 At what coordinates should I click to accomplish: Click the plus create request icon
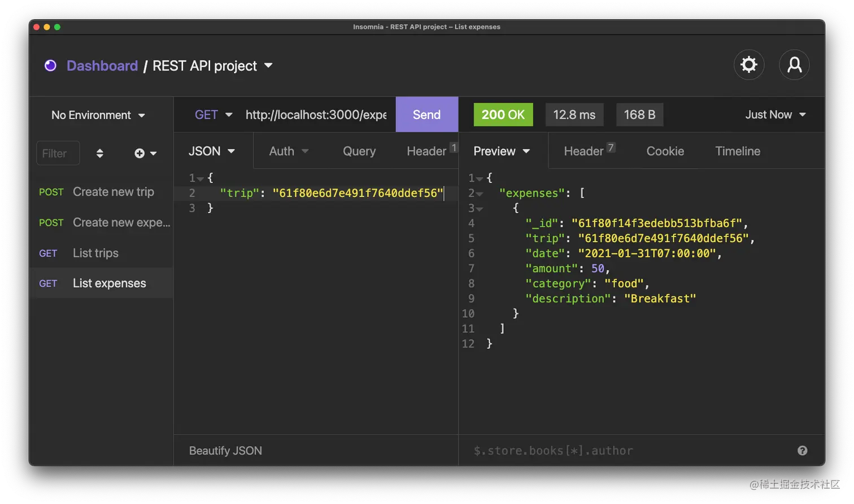[140, 154]
